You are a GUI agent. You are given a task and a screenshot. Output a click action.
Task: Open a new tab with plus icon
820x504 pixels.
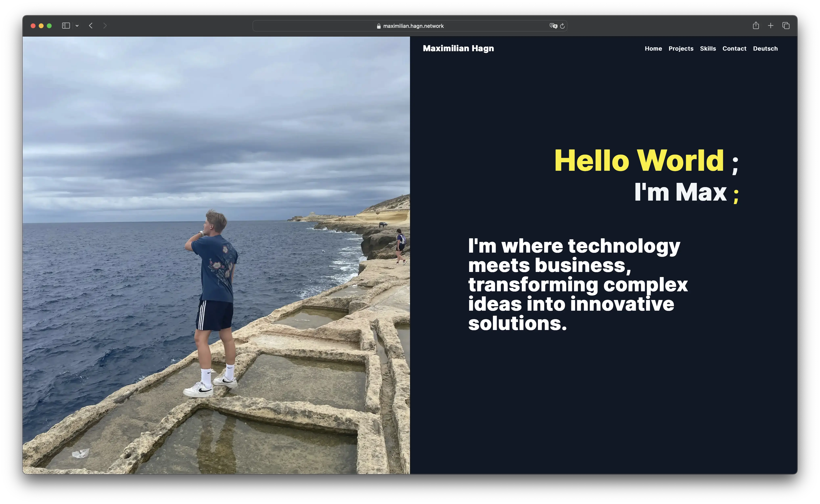tap(771, 26)
